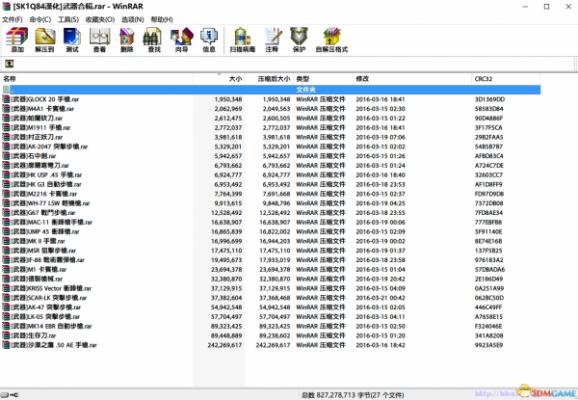578x400 pixels.
Task: Sort by Packed size (压缩后大小) header
Action: tap(269, 79)
